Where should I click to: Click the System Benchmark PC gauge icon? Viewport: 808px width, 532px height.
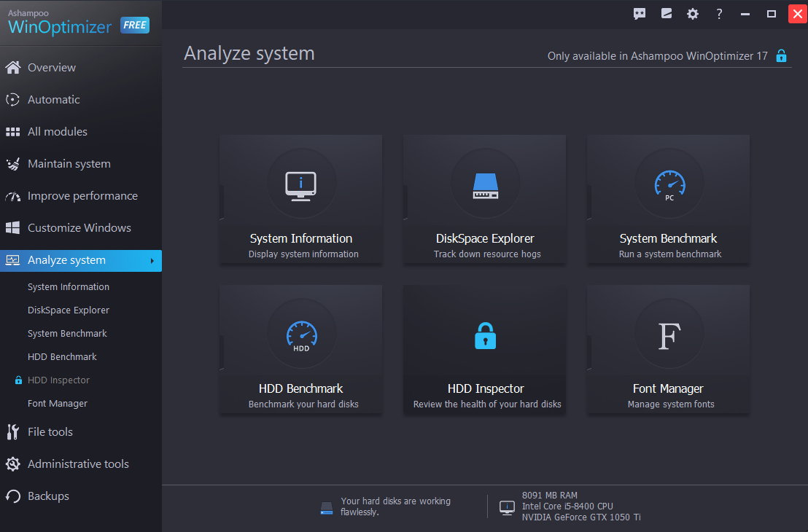tap(669, 185)
